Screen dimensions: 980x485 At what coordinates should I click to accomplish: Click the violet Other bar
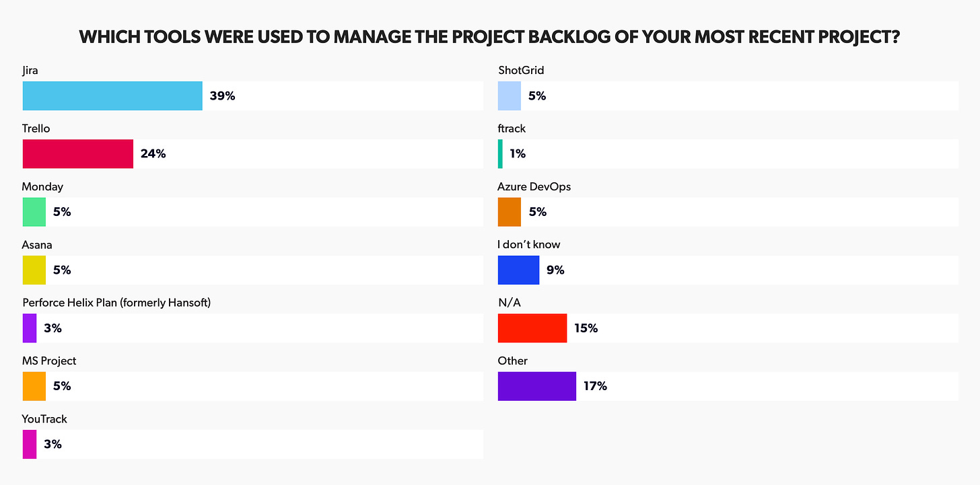pyautogui.click(x=537, y=386)
